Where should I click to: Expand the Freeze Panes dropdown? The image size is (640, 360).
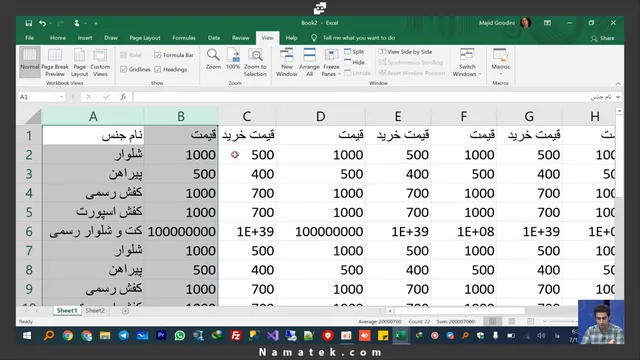coord(331,62)
